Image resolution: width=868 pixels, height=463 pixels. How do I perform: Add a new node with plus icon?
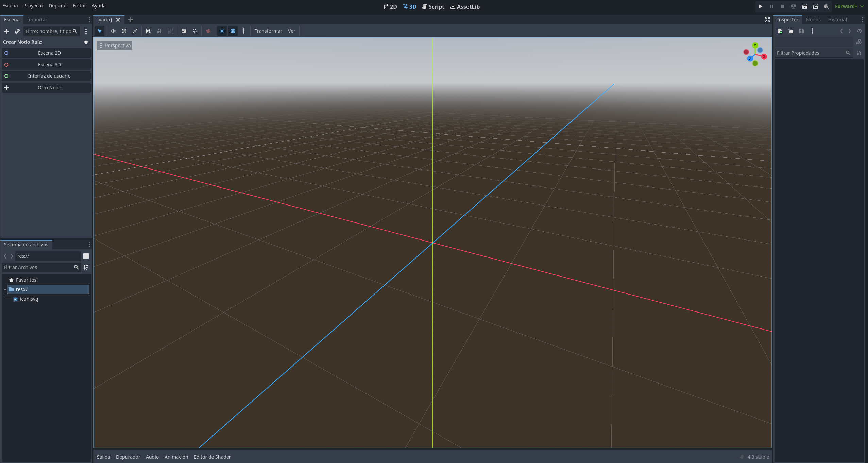[6, 31]
